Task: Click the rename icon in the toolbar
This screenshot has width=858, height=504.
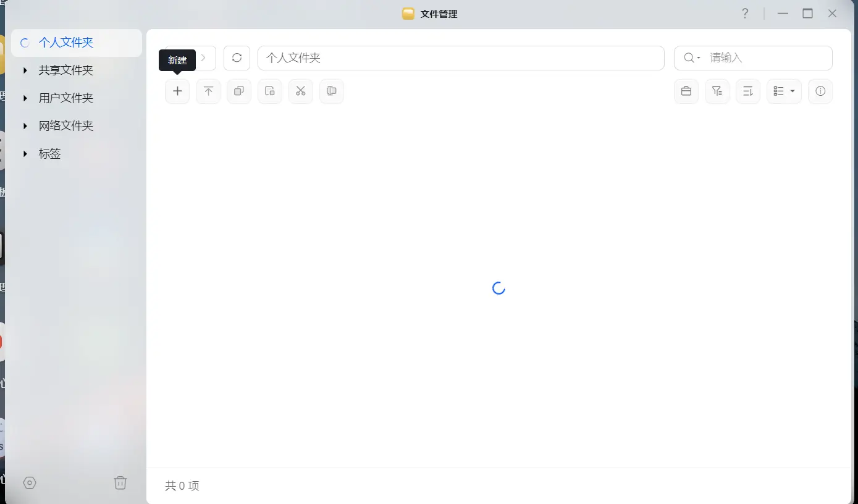Action: coord(332,91)
